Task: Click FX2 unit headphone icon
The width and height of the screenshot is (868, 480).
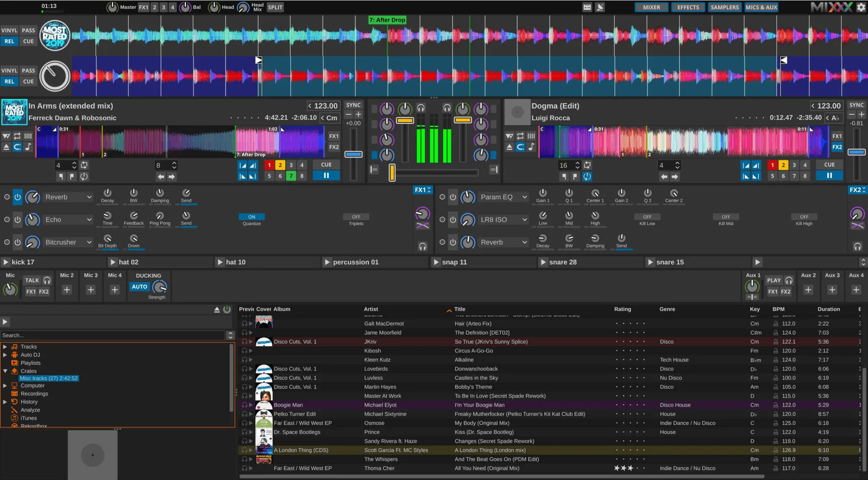Action: [857, 246]
